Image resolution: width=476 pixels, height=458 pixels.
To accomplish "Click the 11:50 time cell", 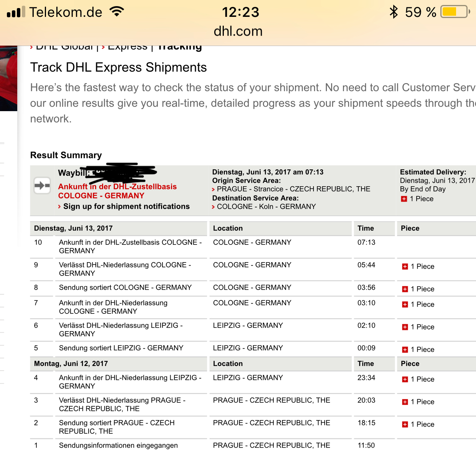I will point(366,445).
